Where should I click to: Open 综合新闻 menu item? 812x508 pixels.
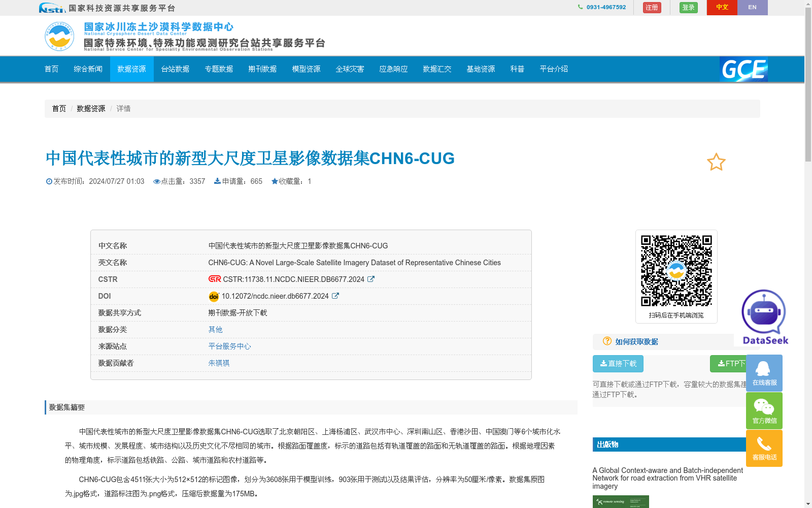[x=88, y=69]
